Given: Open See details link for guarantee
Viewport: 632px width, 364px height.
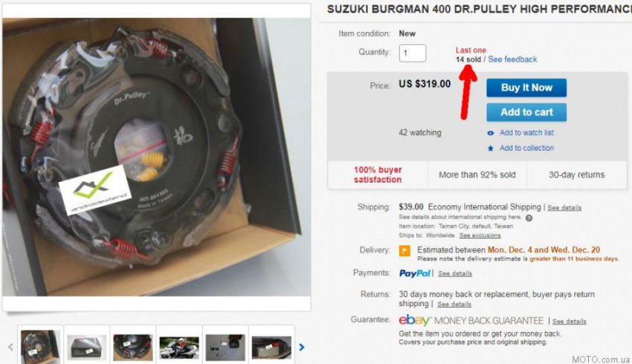Looking at the screenshot, I should pos(569,322).
